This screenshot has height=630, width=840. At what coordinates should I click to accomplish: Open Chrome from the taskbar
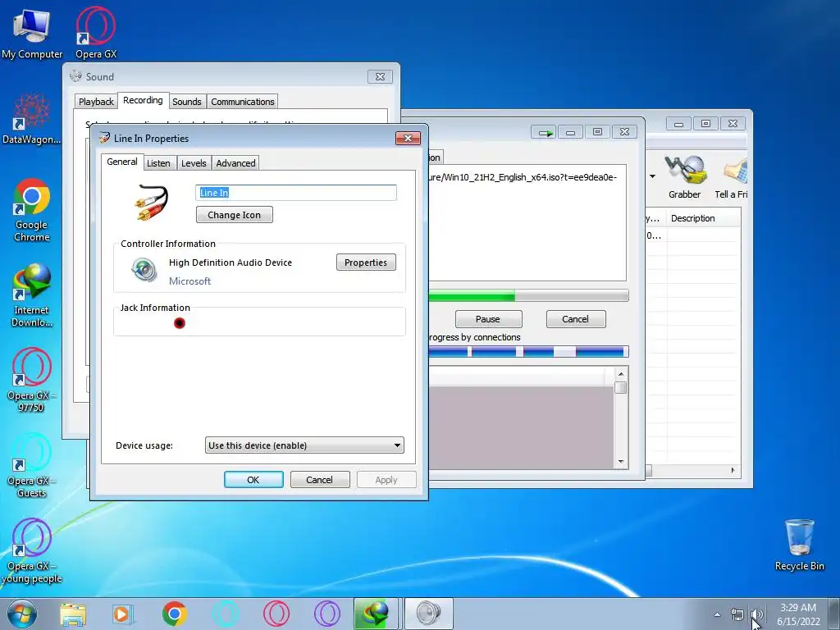(x=174, y=614)
